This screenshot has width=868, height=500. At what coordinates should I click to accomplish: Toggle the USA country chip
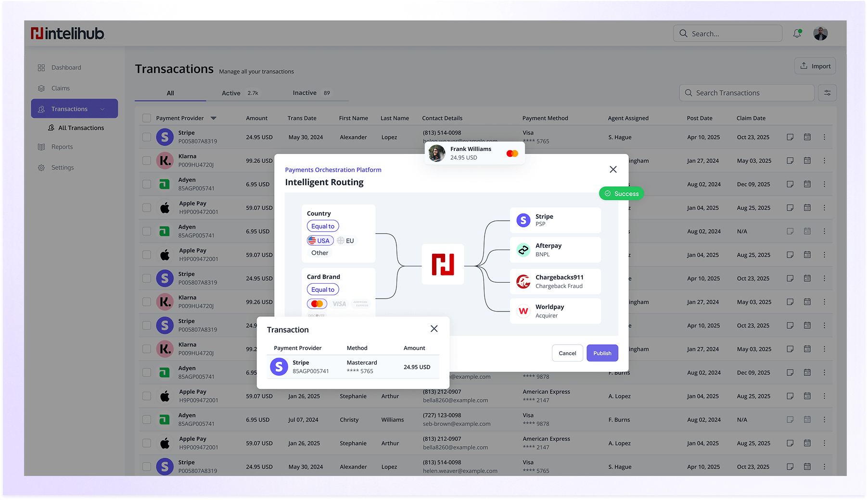(320, 240)
